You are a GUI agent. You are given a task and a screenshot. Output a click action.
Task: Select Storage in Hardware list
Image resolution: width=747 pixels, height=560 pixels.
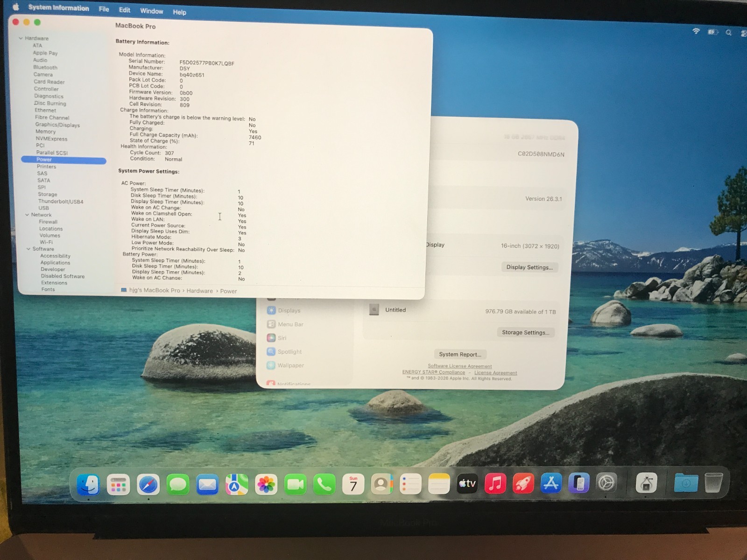47,194
